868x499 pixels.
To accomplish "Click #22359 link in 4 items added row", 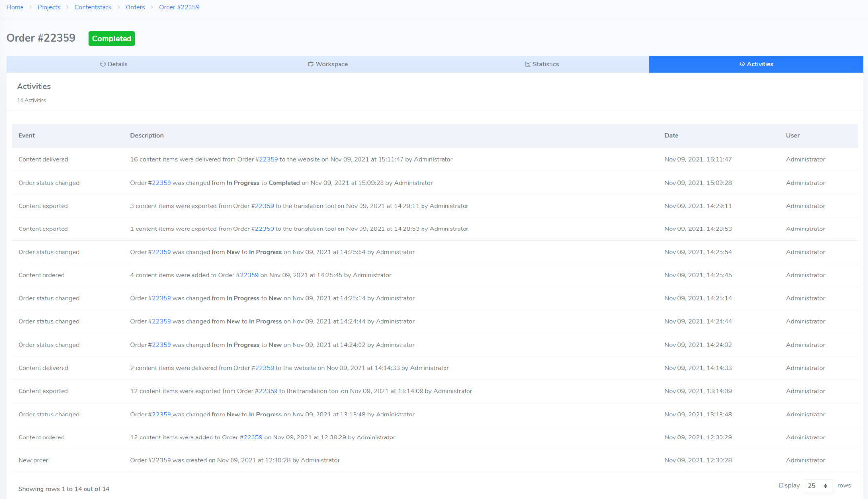I will (x=249, y=275).
